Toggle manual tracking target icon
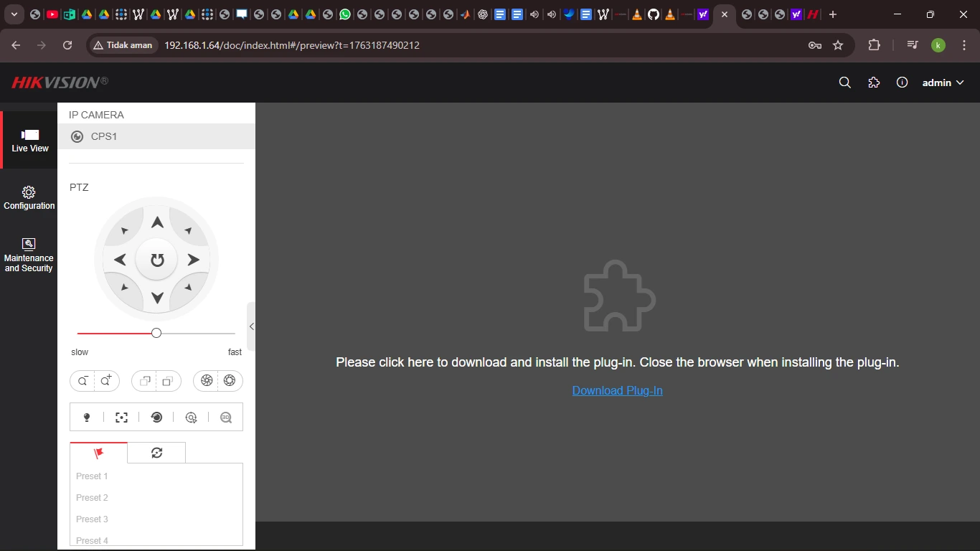The width and height of the screenshot is (980, 551). 191,418
